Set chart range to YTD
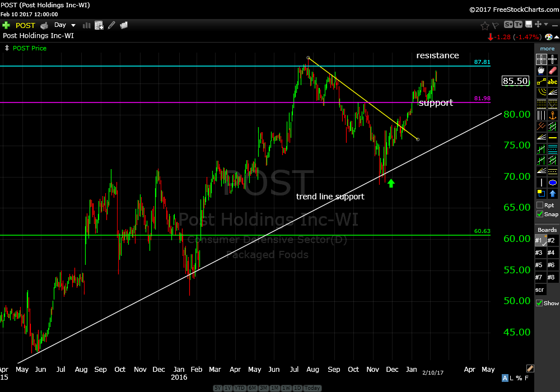The width and height of the screenshot is (560, 392). (241, 388)
